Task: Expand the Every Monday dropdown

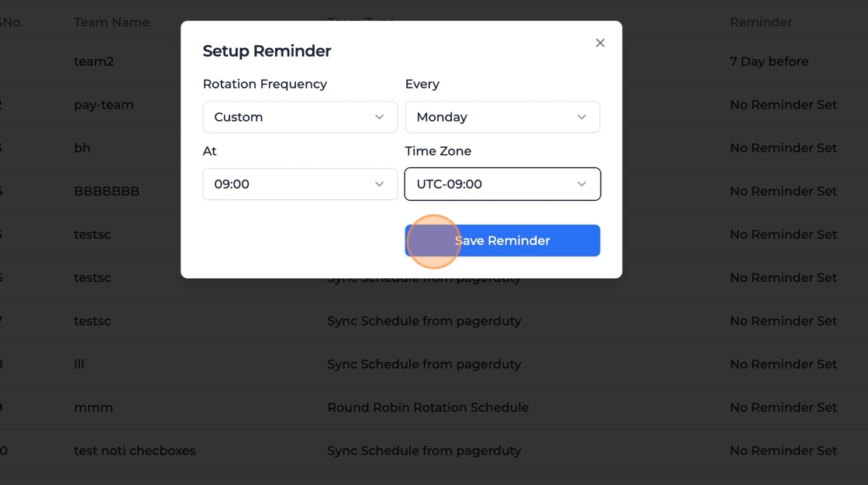Action: [501, 117]
